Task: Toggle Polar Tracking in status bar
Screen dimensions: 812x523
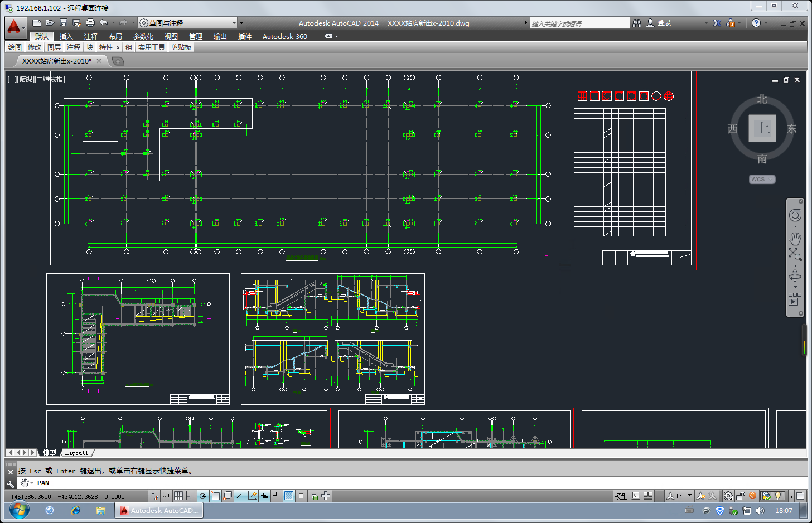Action: [203, 496]
